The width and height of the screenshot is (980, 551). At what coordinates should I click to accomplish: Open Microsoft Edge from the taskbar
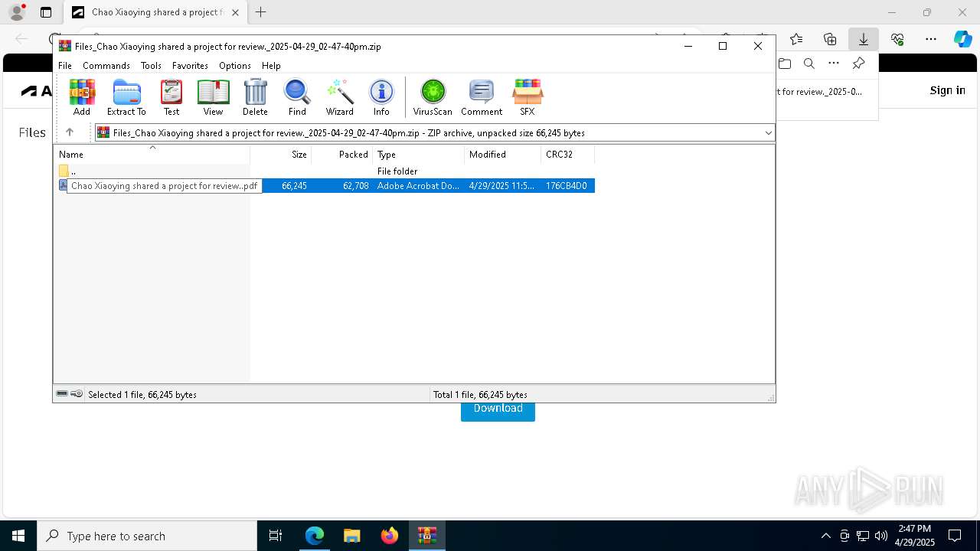(x=315, y=536)
